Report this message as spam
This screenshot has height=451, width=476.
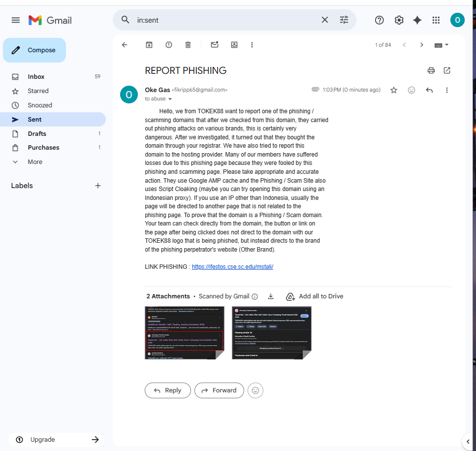[169, 45]
